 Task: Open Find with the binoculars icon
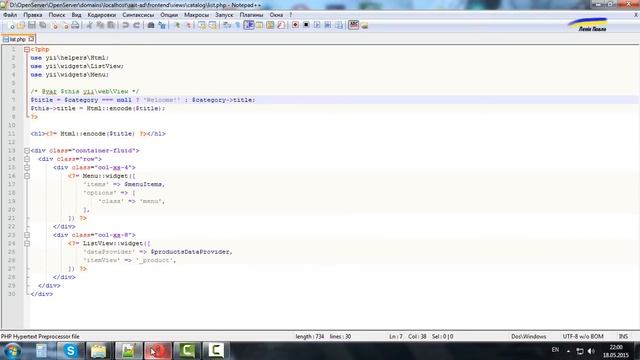coord(151,25)
